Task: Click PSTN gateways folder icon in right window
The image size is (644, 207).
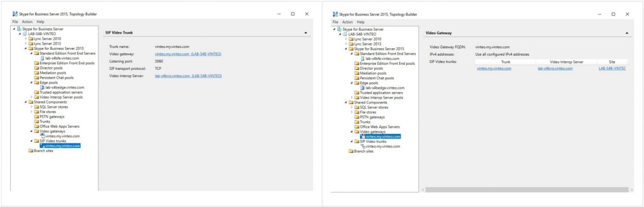Action: tap(357, 117)
